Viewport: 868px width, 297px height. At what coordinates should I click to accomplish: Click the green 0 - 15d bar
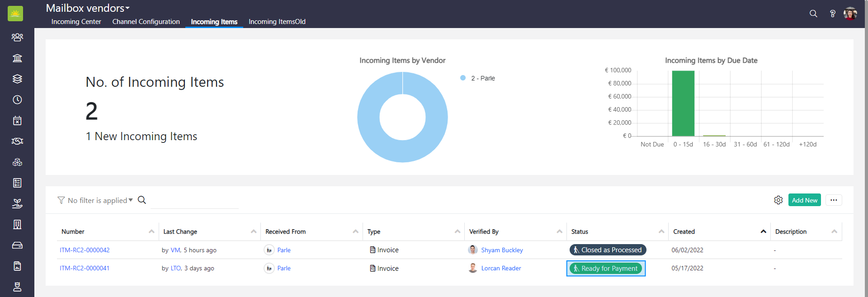(x=683, y=104)
